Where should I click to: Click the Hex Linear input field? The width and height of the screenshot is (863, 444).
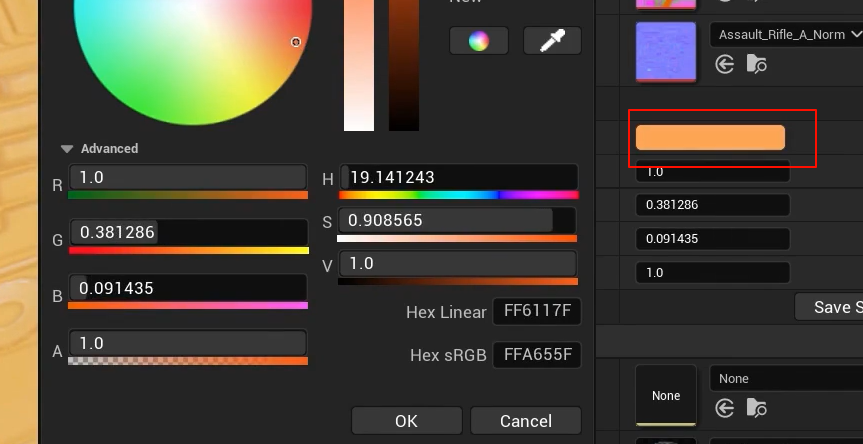point(537,312)
